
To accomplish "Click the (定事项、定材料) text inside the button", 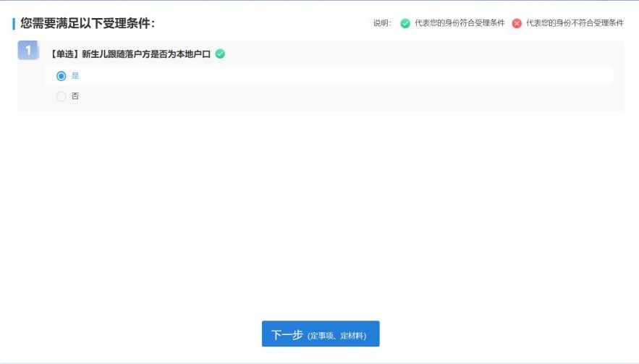I will (x=337, y=336).
